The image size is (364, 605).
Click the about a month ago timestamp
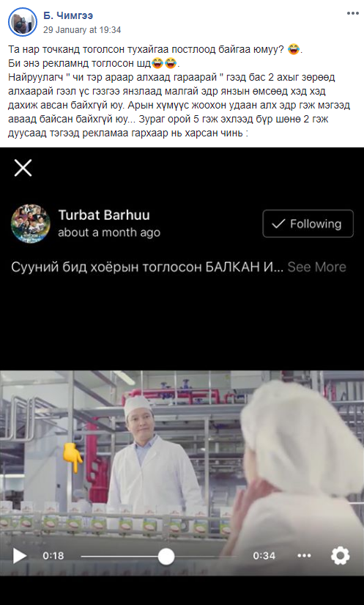tap(109, 232)
